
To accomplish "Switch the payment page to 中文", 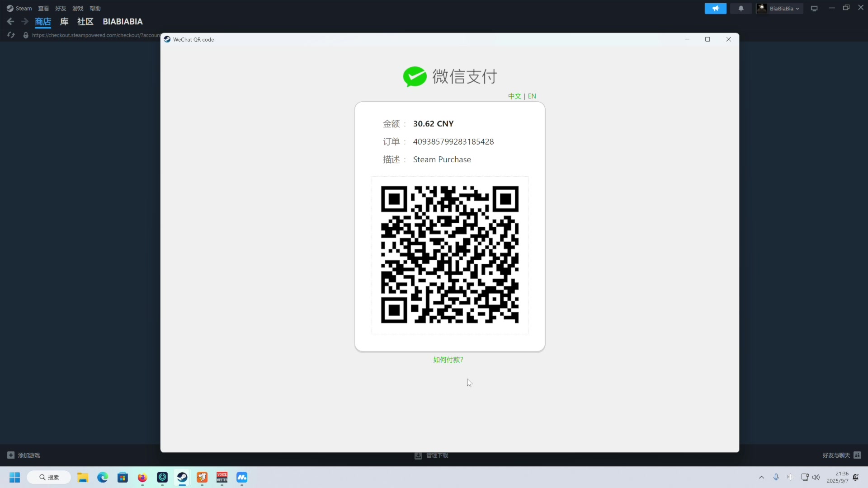I will (514, 96).
